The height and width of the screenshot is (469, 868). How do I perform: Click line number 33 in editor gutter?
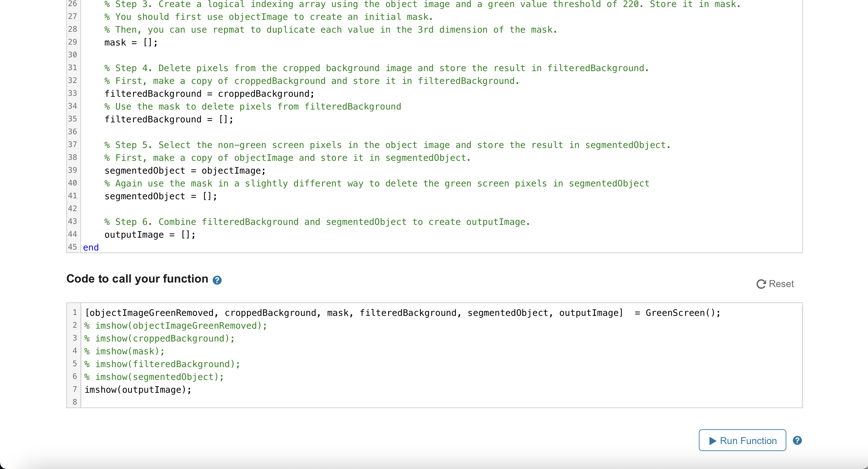pos(72,93)
